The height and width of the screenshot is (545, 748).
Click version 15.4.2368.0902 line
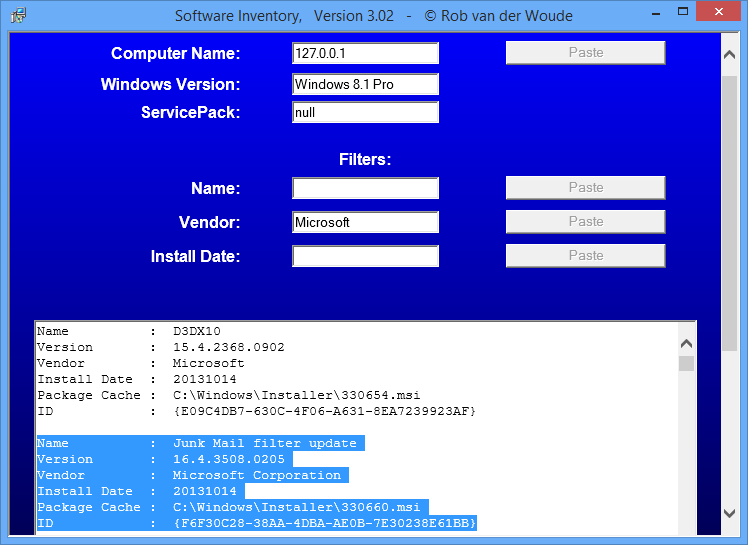(x=161, y=347)
